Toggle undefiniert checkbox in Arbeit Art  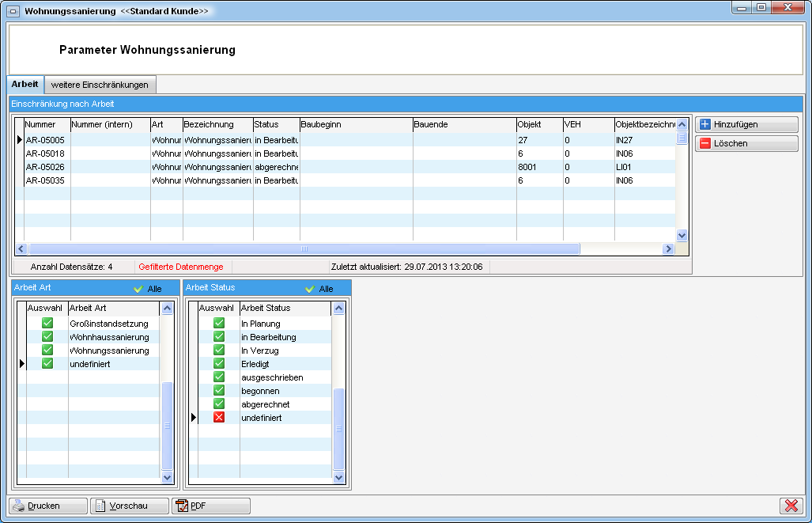pos(47,364)
